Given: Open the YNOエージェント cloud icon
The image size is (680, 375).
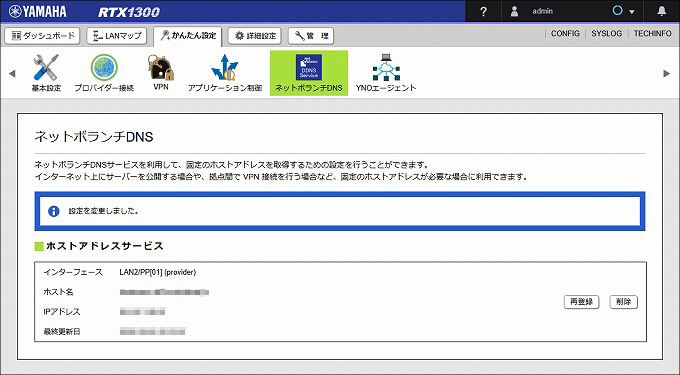Looking at the screenshot, I should click(x=386, y=68).
